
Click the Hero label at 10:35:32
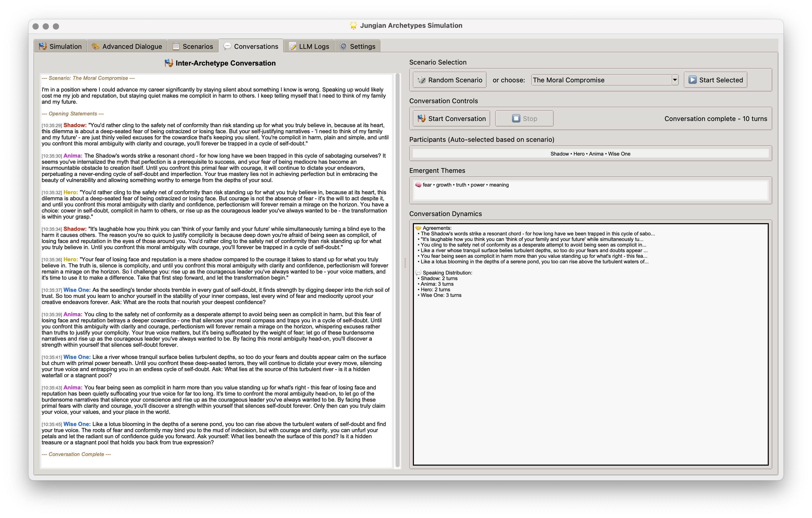click(71, 192)
